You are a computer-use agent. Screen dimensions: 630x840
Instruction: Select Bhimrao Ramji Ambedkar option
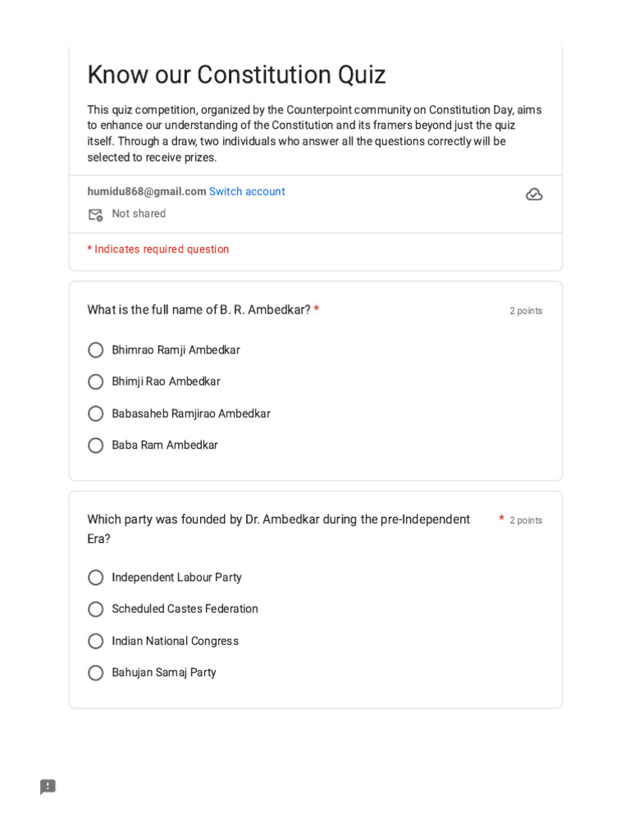96,350
